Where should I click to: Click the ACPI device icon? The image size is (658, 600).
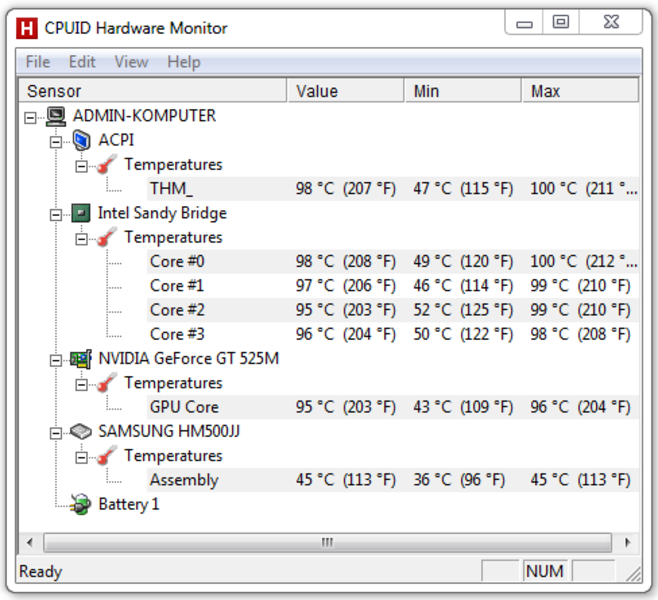pyautogui.click(x=81, y=140)
